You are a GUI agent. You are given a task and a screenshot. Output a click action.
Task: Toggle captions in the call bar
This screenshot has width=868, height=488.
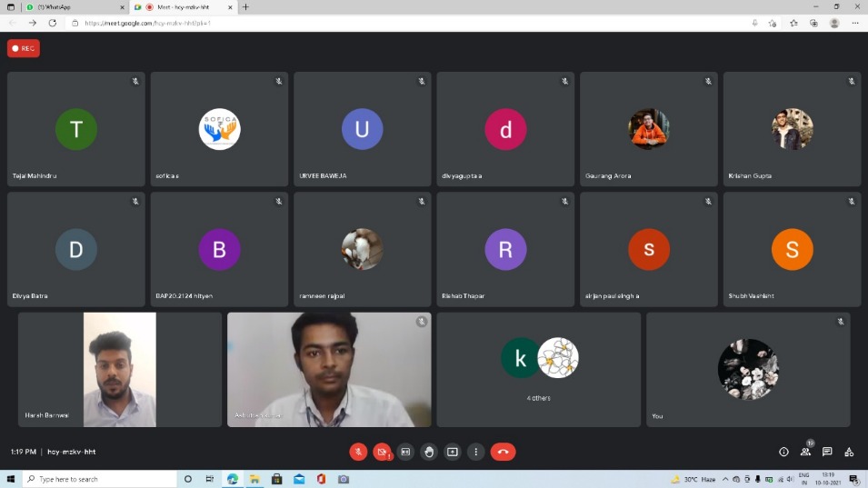[x=405, y=452]
